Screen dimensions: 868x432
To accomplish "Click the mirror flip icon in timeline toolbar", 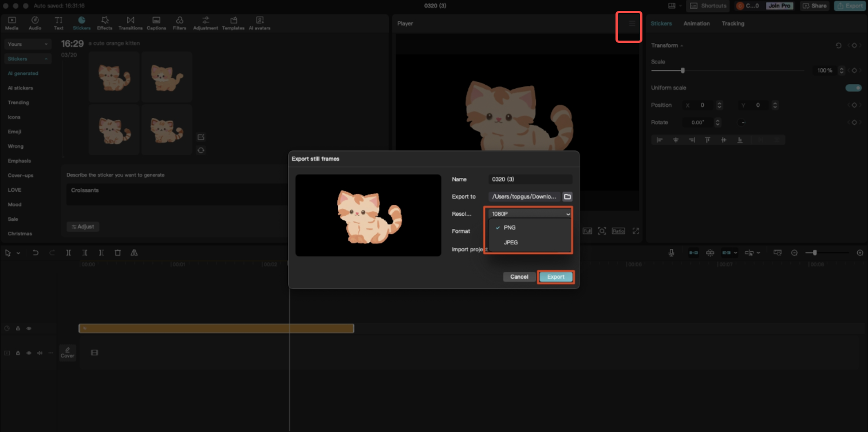I will tap(134, 252).
